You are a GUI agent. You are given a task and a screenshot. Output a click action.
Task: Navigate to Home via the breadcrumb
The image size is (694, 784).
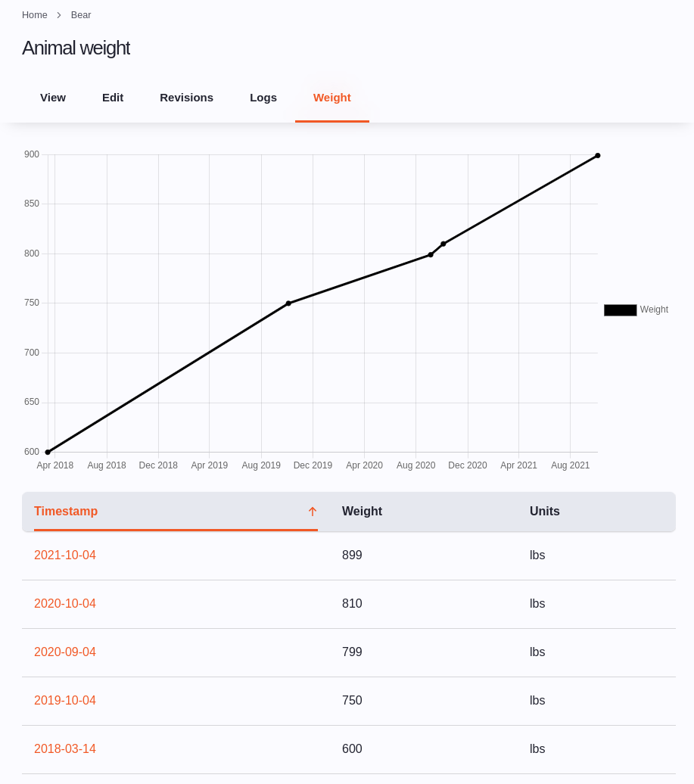click(34, 14)
